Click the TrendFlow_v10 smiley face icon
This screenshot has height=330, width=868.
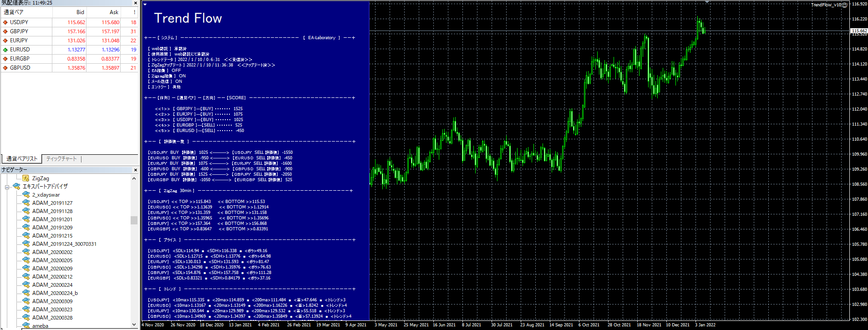tap(844, 5)
